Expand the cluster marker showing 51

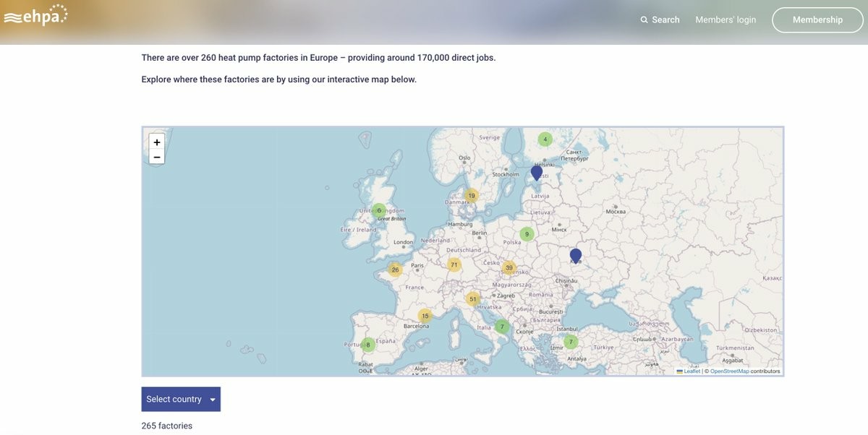click(x=473, y=299)
